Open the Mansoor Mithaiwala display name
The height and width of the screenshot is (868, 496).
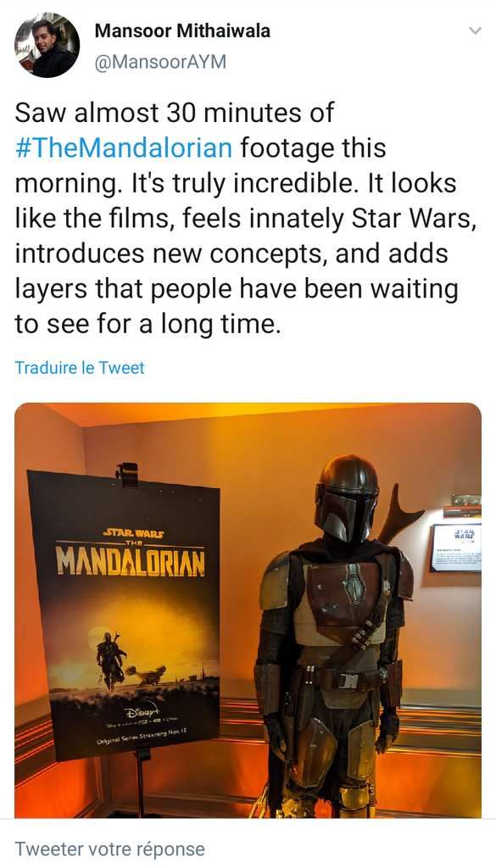182,31
